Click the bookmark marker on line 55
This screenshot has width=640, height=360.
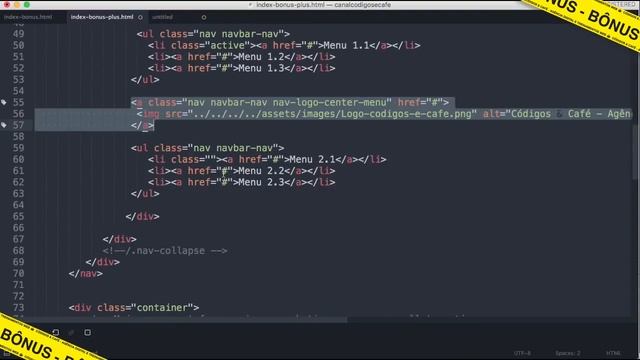tap(4, 102)
